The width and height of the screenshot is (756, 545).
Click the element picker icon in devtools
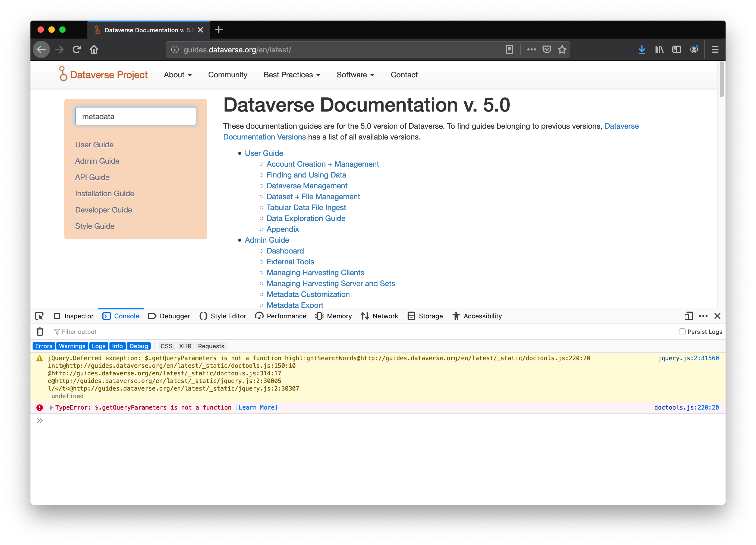click(39, 316)
